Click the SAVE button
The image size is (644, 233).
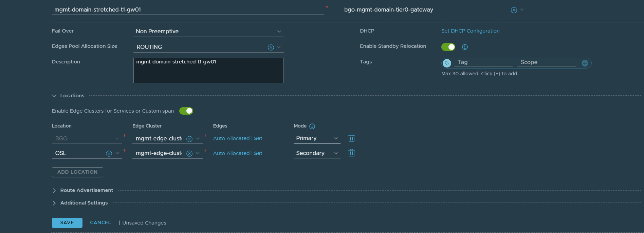coord(67,223)
